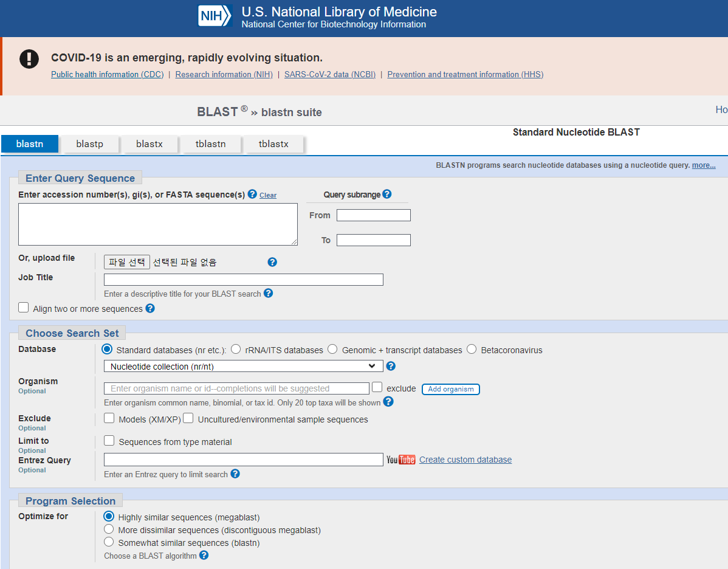
Task: Open help icon next to database dropdown
Action: (x=391, y=366)
